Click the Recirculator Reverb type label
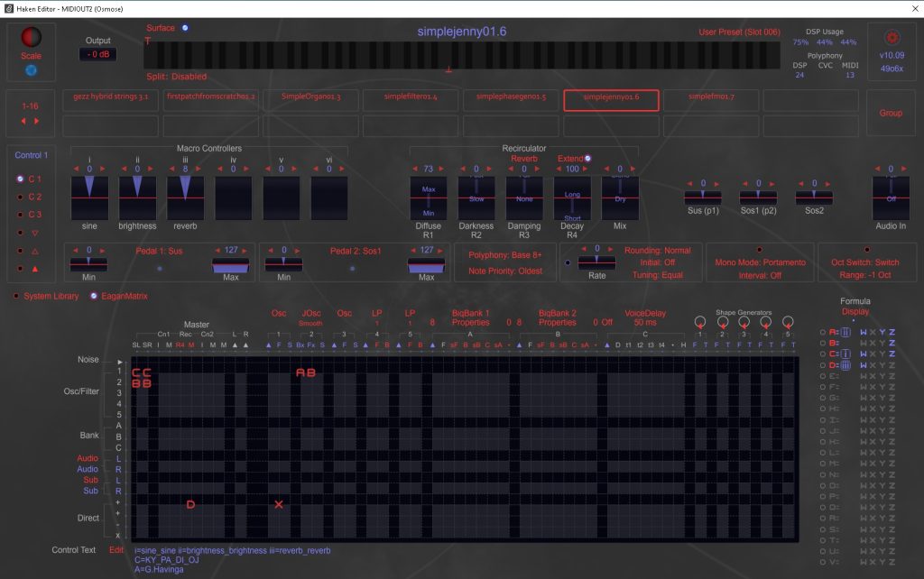The width and height of the screenshot is (924, 579). [x=524, y=159]
